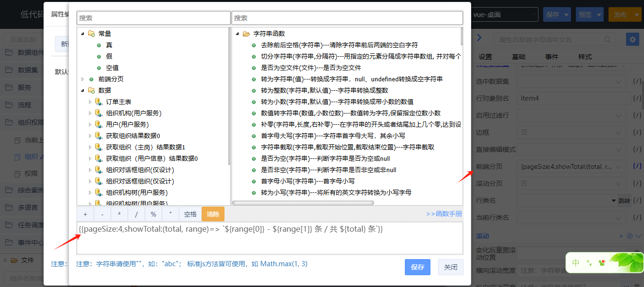Click the function list horizontal scrollbar

303,203
